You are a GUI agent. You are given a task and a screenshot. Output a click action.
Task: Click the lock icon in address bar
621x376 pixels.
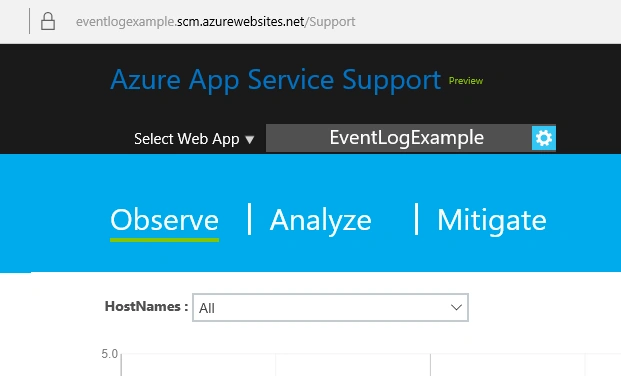click(x=48, y=21)
